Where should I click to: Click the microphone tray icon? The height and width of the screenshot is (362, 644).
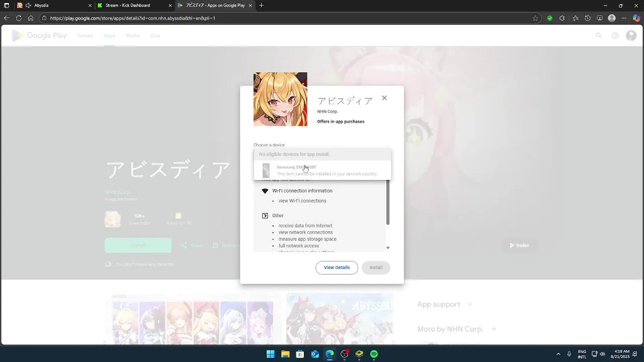[569, 354]
